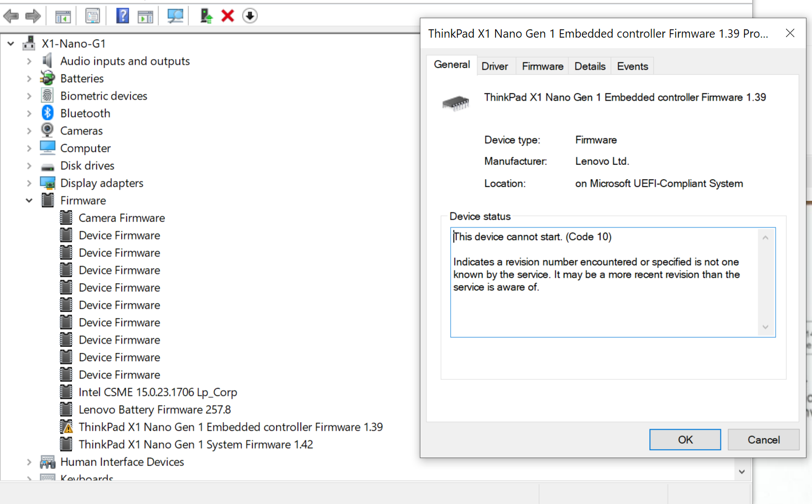Open Help using the blue question mark icon

[x=122, y=15]
